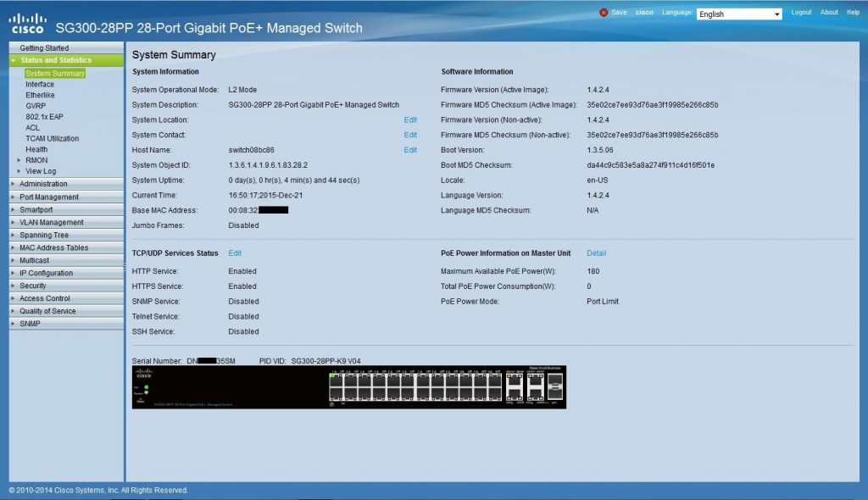This screenshot has height=500, width=868.
Task: Open Getting Started in sidebar
Action: [66, 48]
